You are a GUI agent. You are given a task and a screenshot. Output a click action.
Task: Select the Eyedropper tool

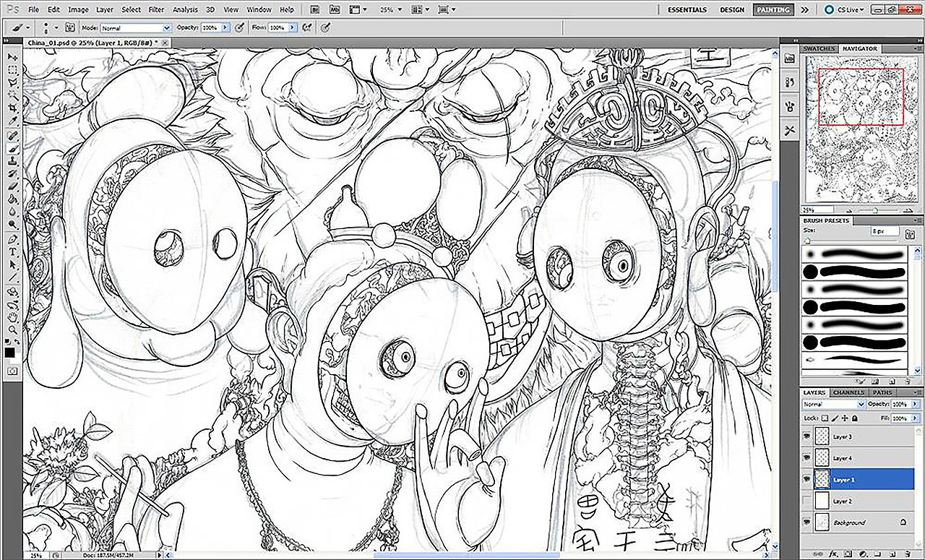point(12,121)
